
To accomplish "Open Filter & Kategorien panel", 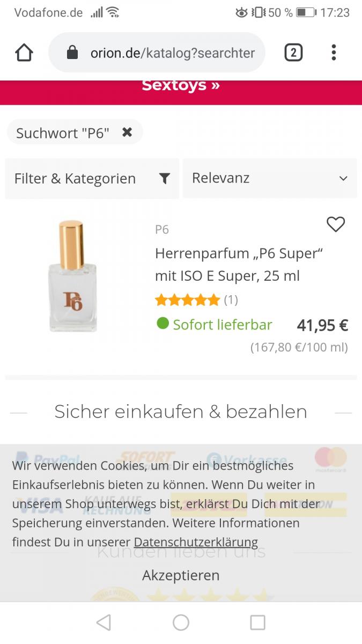I will pos(75,179).
